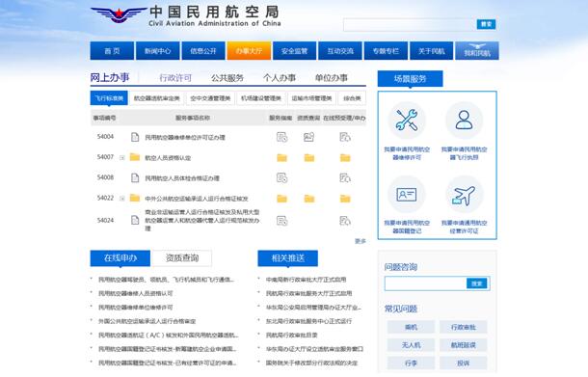Viewport: 588px width, 377px height.
Task: Click the document icon in row 54004
Action: click(135, 137)
